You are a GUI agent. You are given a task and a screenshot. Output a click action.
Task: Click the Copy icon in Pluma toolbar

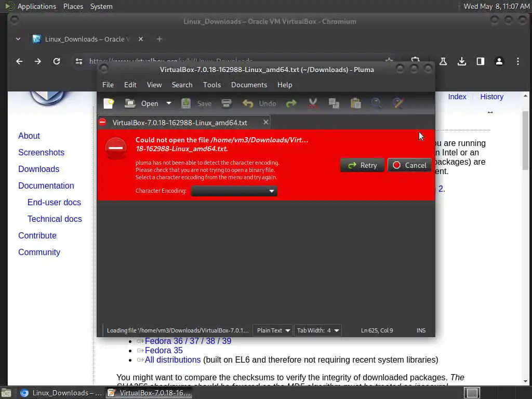pos(334,103)
